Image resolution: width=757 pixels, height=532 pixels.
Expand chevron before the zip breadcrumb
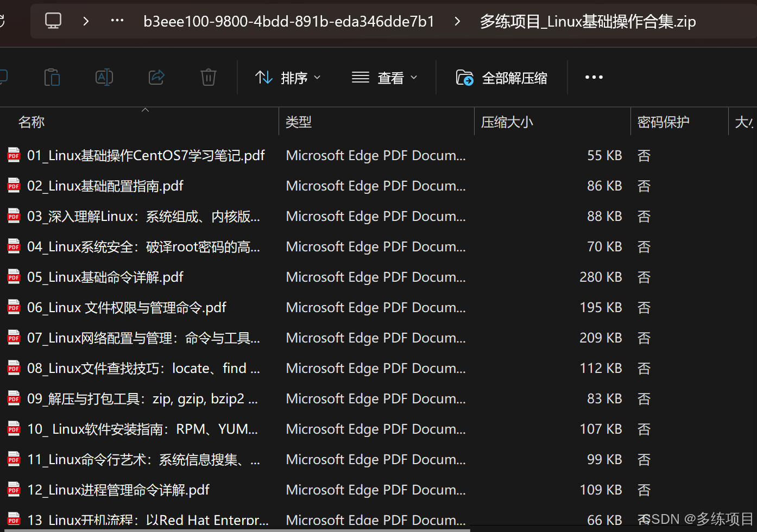pyautogui.click(x=457, y=21)
